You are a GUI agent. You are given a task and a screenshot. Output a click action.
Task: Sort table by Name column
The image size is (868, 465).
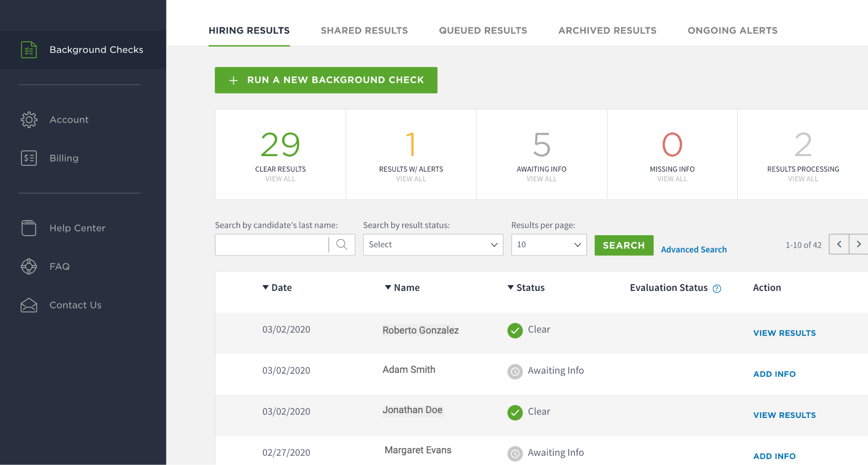tap(402, 288)
